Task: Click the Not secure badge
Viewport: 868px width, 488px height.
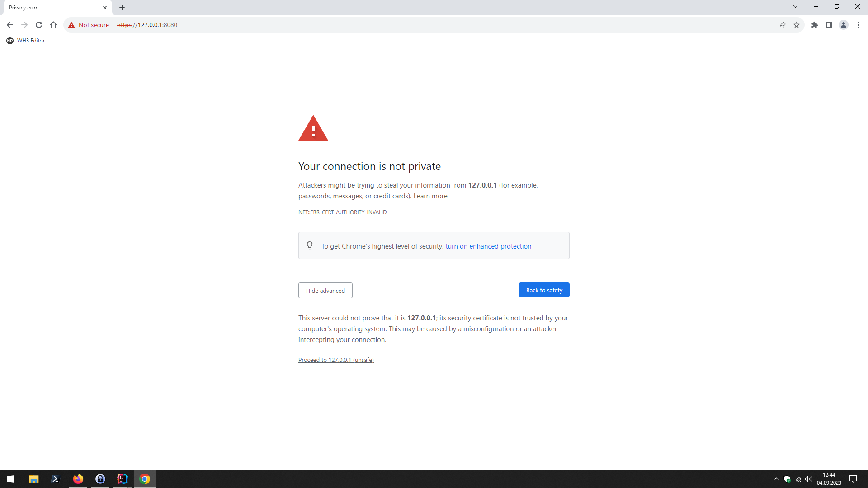Action: click(x=89, y=25)
